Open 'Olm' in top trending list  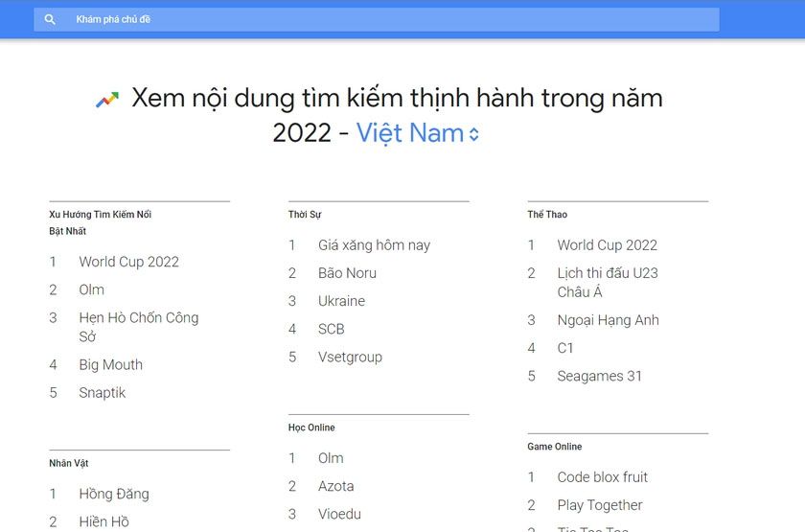pyautogui.click(x=91, y=289)
